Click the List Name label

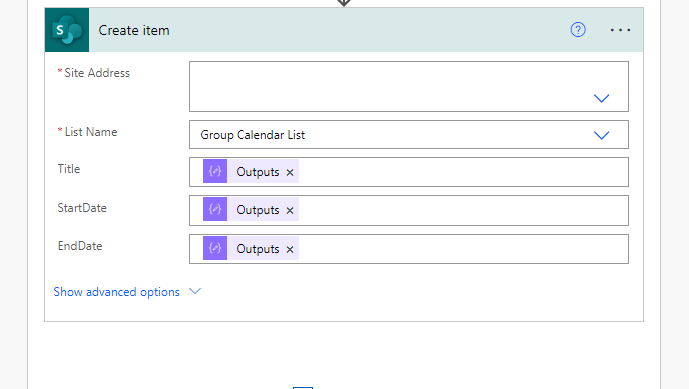click(91, 132)
